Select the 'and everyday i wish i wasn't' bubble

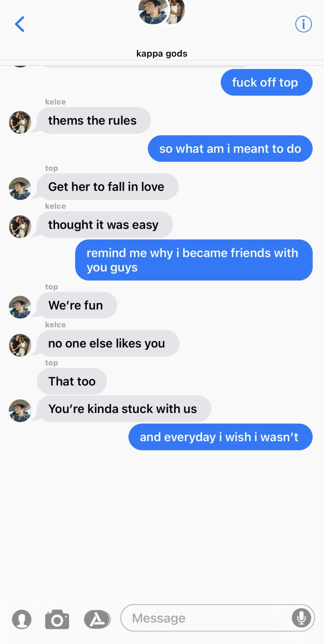(221, 437)
